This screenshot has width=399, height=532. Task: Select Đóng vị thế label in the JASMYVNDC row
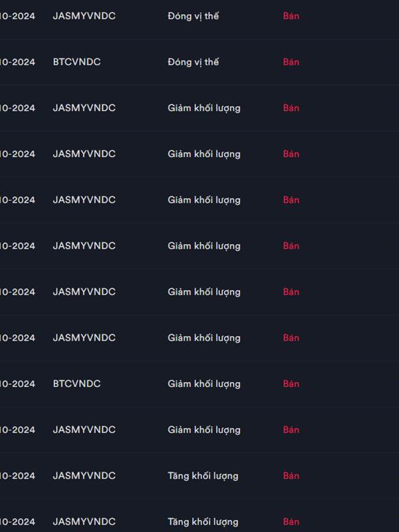193,16
